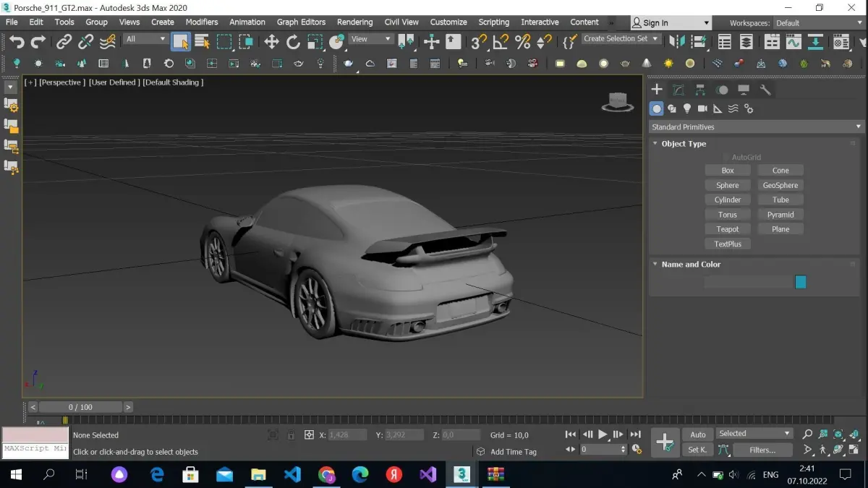Open the selection filter All dropdown
This screenshot has height=488, width=868.
click(145, 39)
